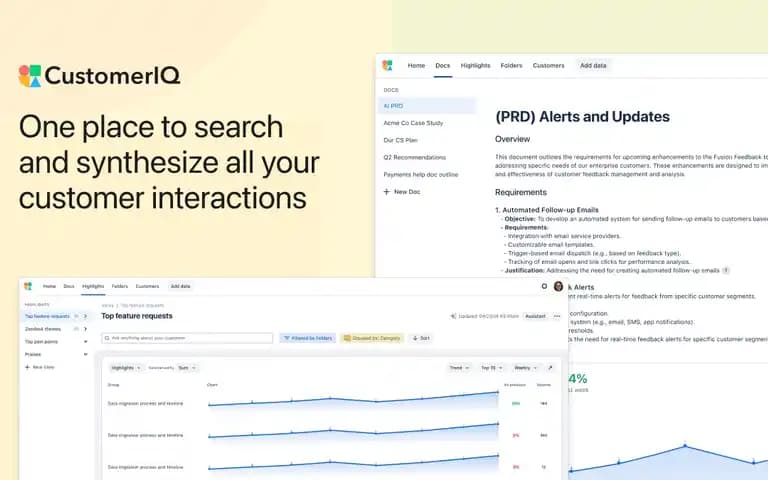Click search magnifier icon in ask field
Image resolution: width=768 pixels, height=480 pixels.
(107, 338)
